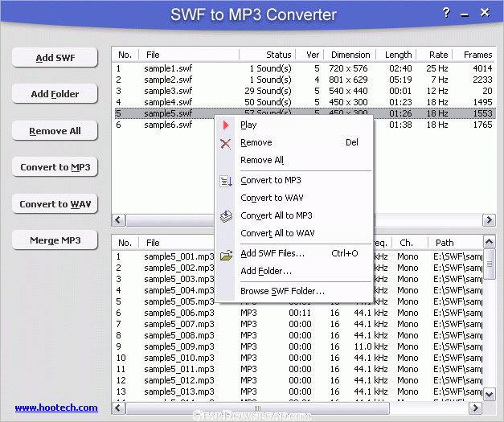Click the red Play triangle icon
504x422 pixels.
[x=226, y=125]
